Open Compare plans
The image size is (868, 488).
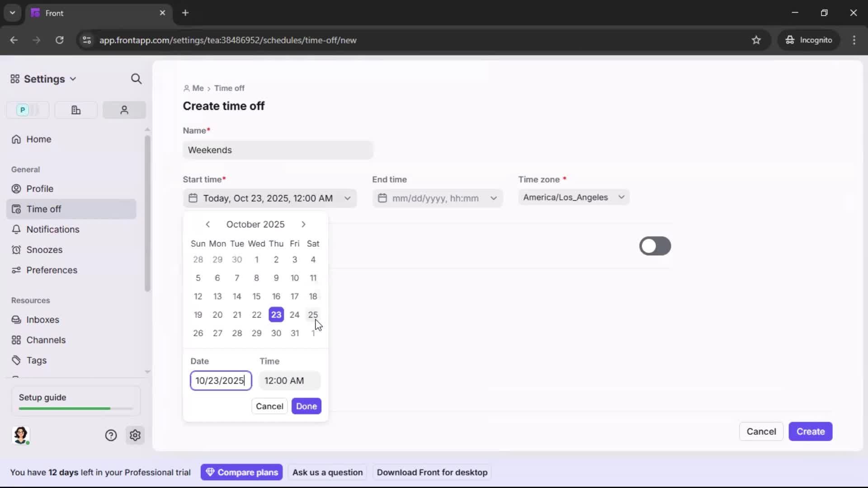pyautogui.click(x=241, y=472)
